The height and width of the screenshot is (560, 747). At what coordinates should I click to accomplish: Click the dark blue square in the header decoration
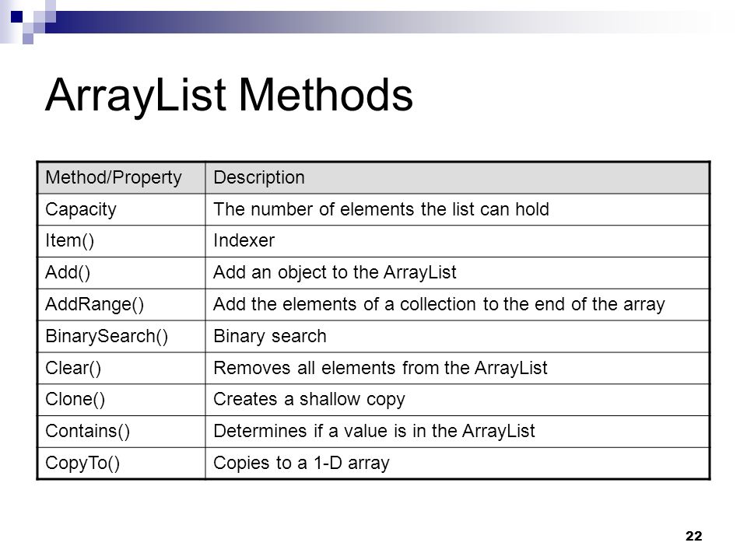click(16, 17)
